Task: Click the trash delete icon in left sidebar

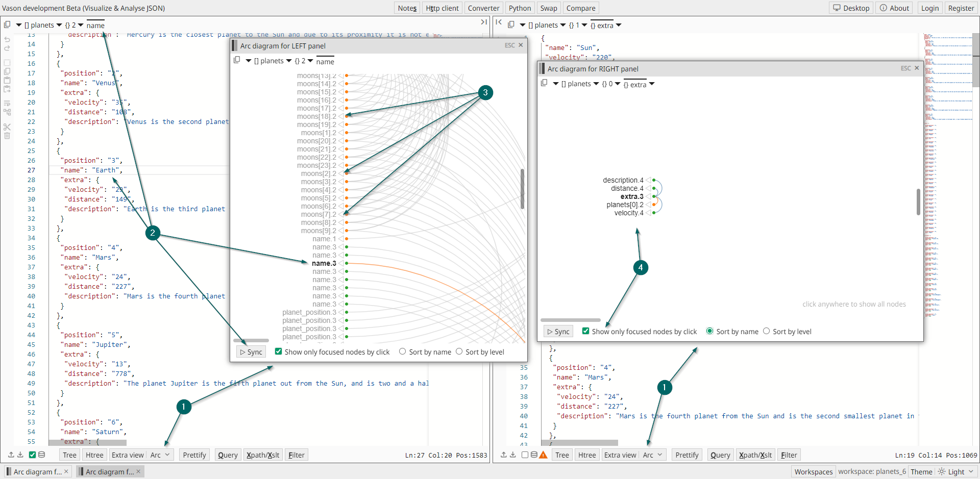Action: (7, 136)
